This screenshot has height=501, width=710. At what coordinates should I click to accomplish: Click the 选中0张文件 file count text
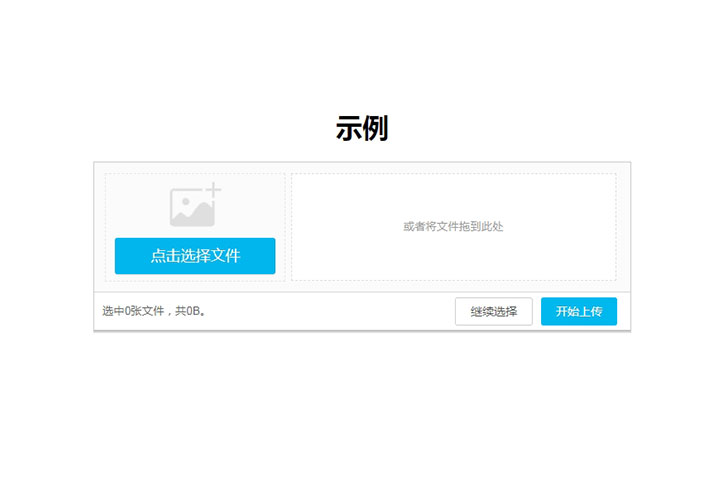click(x=132, y=312)
